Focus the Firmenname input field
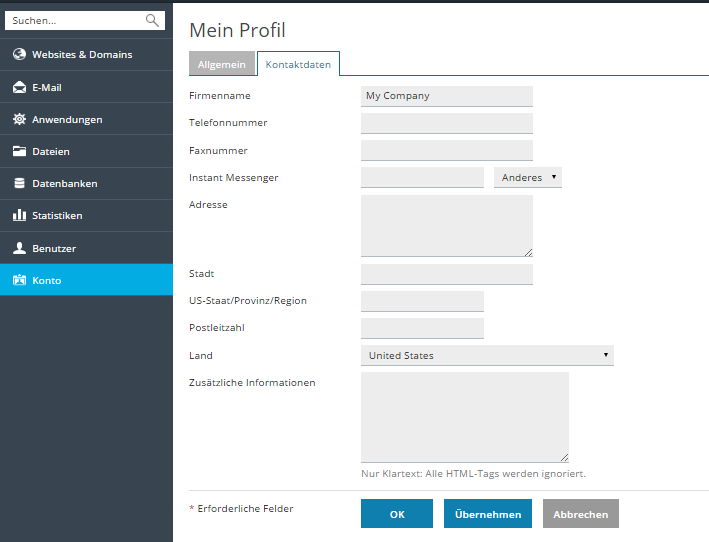This screenshot has height=542, width=709. pos(446,96)
